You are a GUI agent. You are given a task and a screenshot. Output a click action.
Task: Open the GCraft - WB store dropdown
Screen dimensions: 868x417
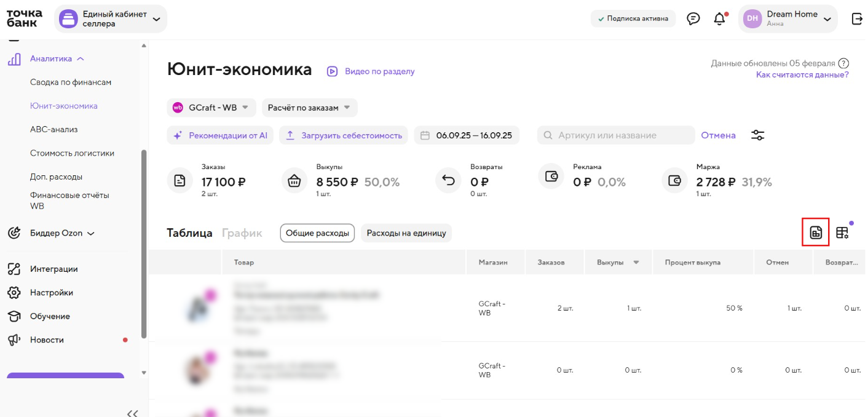pyautogui.click(x=212, y=108)
